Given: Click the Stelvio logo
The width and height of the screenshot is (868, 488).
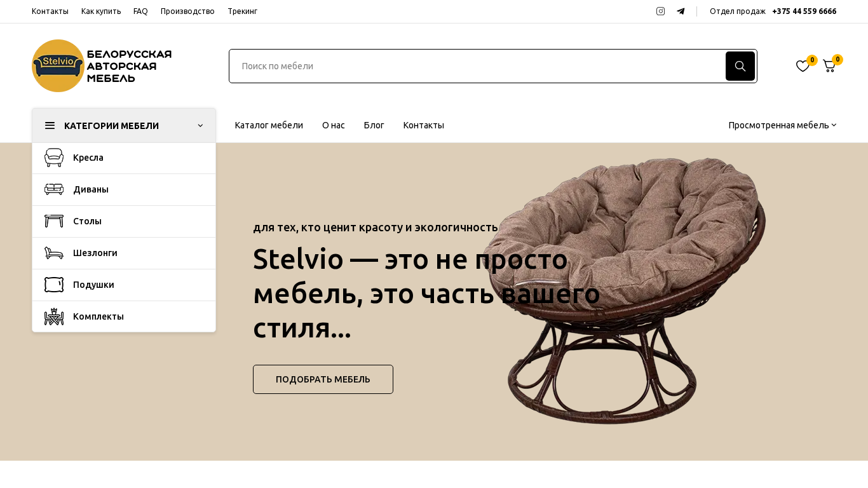Looking at the screenshot, I should pos(102,66).
